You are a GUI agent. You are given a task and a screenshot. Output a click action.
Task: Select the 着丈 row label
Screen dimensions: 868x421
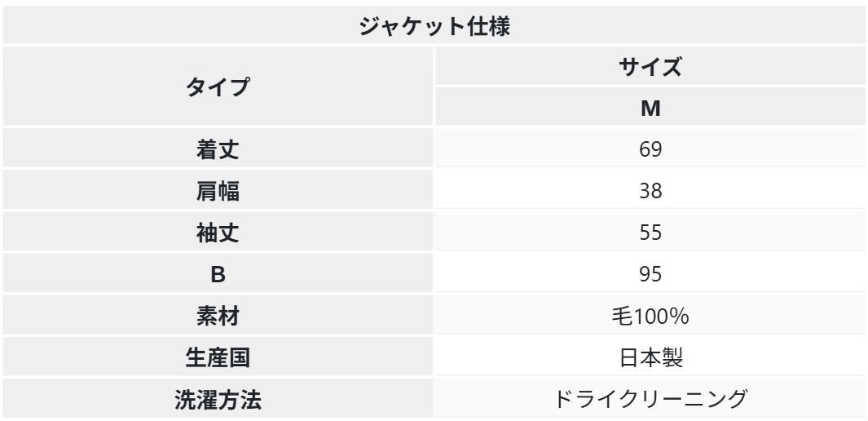click(x=217, y=149)
